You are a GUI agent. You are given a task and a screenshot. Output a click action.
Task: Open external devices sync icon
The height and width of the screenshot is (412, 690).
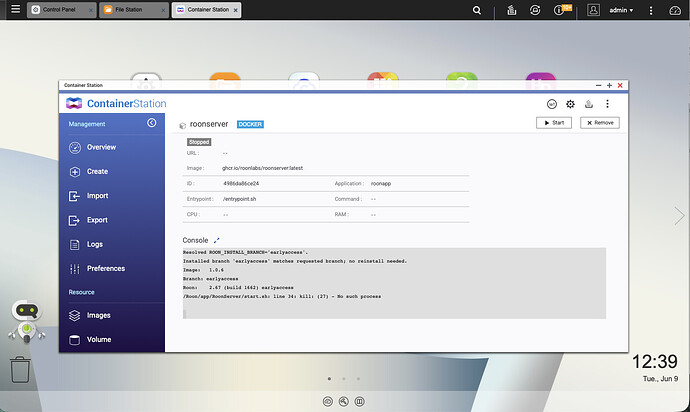(x=535, y=10)
